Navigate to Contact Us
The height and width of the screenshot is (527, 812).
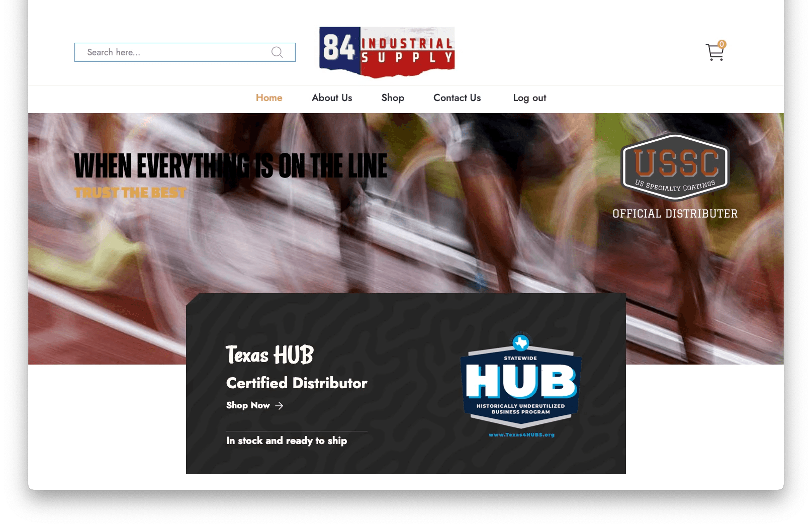[457, 98]
